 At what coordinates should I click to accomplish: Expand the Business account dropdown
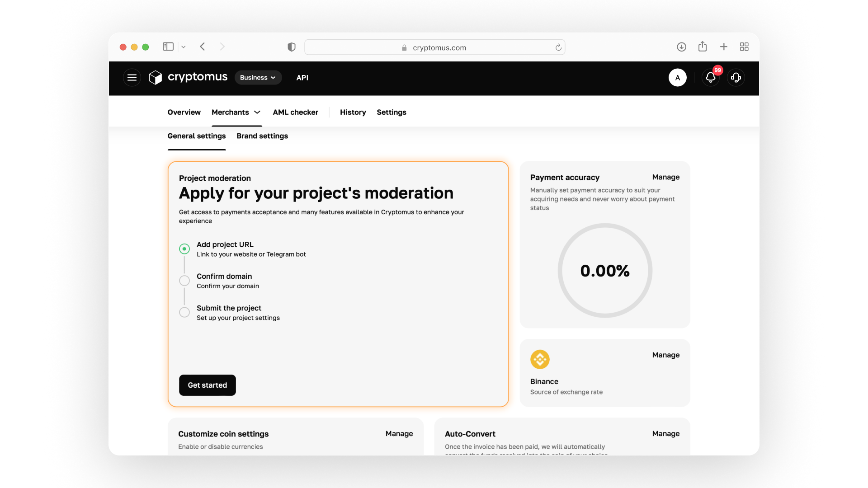coord(258,78)
